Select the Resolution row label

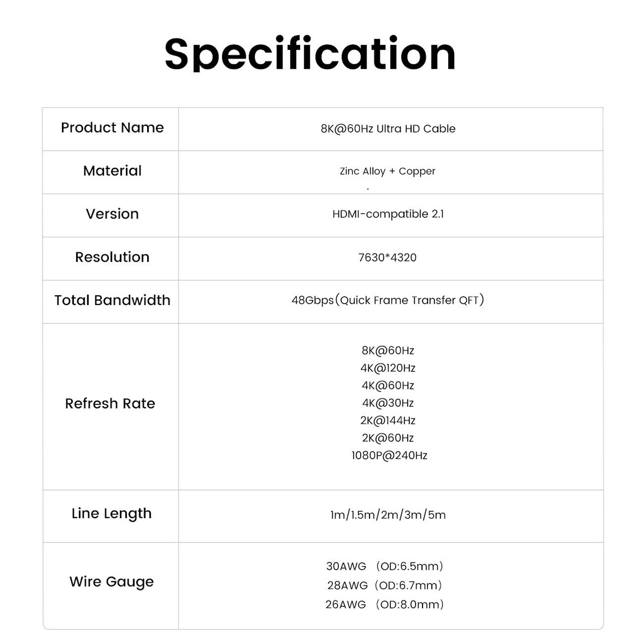pyautogui.click(x=112, y=257)
